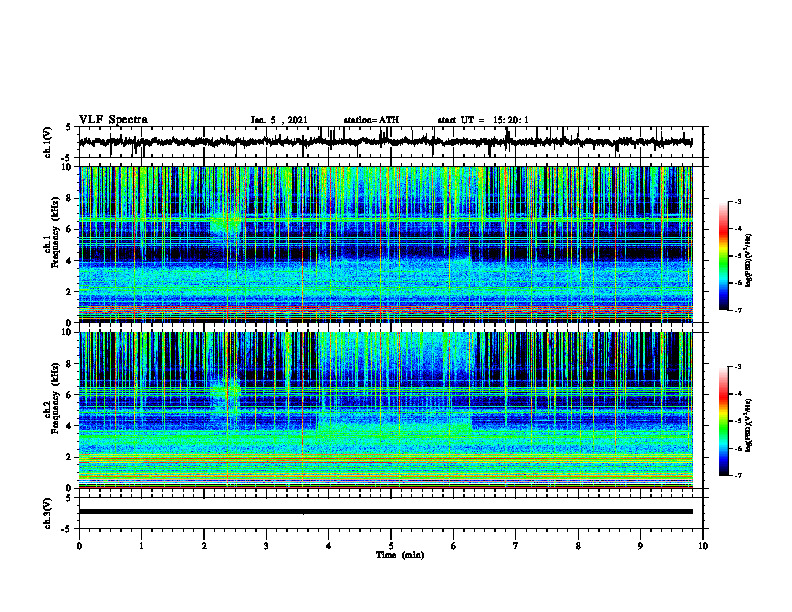The image size is (792, 612).
Task: Click the time-axis tick label "6"
Action: tap(454, 546)
